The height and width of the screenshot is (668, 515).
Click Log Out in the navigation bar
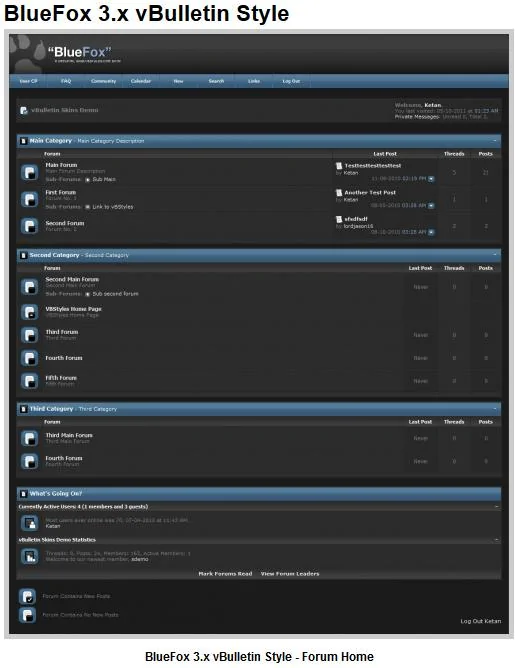(x=291, y=81)
